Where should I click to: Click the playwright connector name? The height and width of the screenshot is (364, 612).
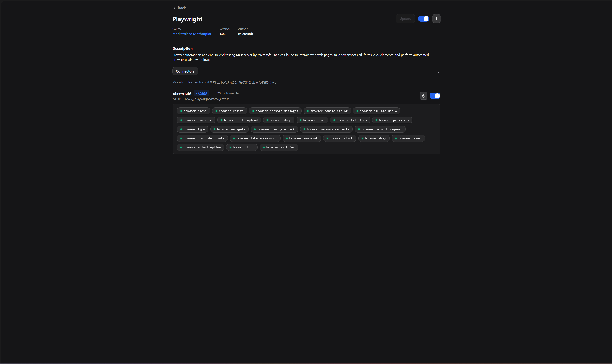(x=182, y=93)
